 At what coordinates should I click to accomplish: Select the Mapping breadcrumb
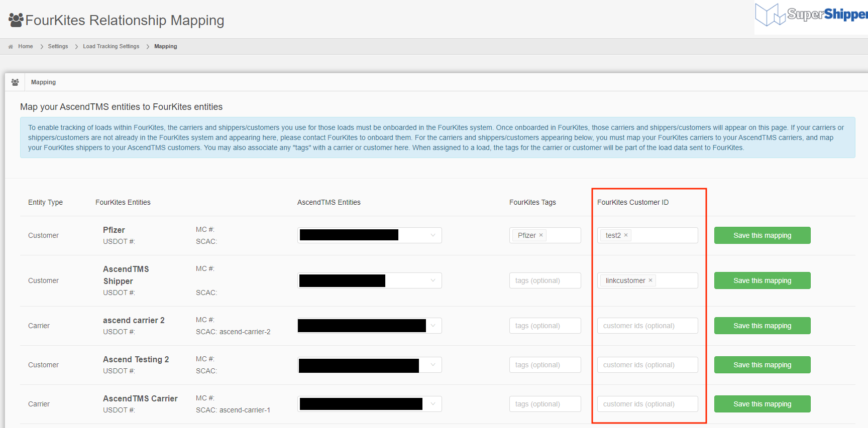pos(166,47)
